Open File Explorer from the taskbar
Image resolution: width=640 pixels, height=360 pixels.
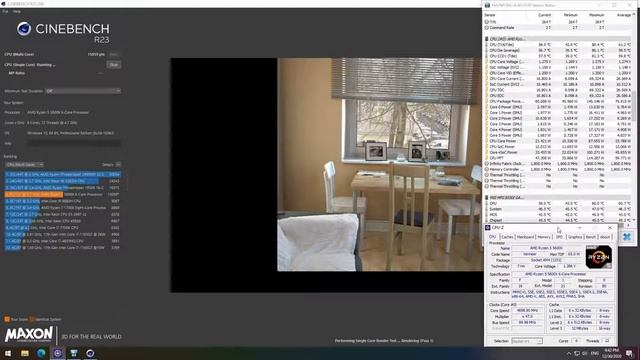[x=25, y=353]
